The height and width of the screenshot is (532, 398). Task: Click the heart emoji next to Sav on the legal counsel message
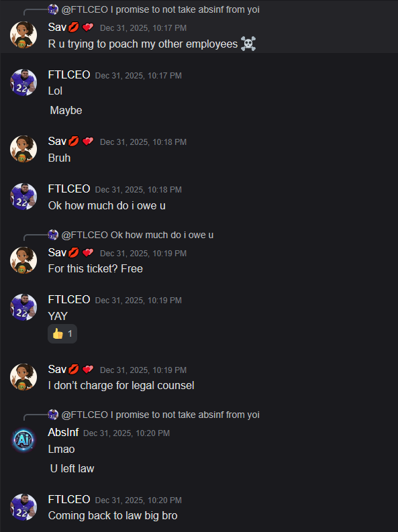(88, 369)
